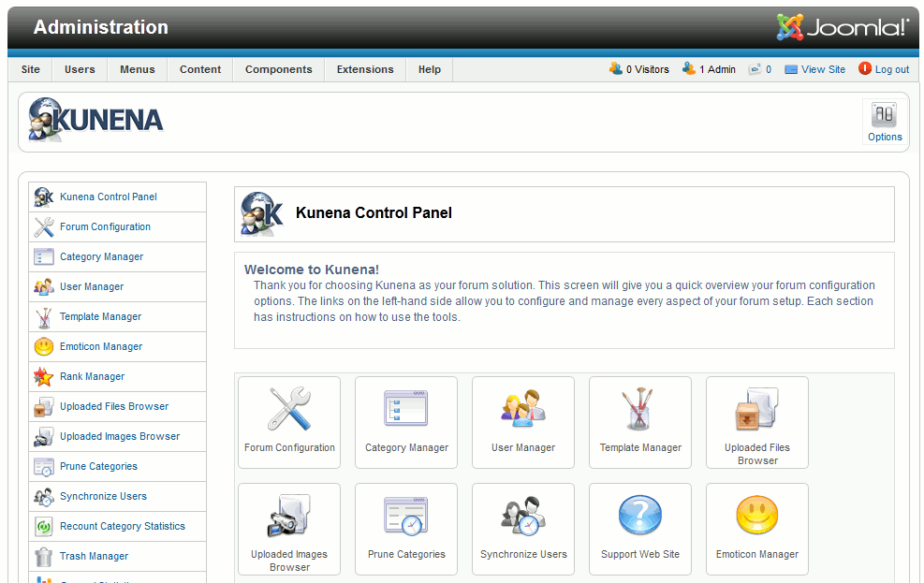Open Category Manager icon in control panel grid
Image resolution: width=924 pixels, height=583 pixels.
click(x=406, y=410)
